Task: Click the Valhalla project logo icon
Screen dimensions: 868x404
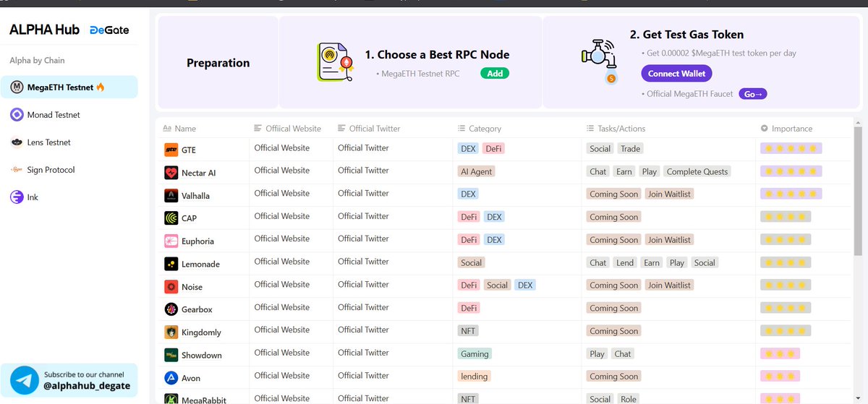Action: 171,196
